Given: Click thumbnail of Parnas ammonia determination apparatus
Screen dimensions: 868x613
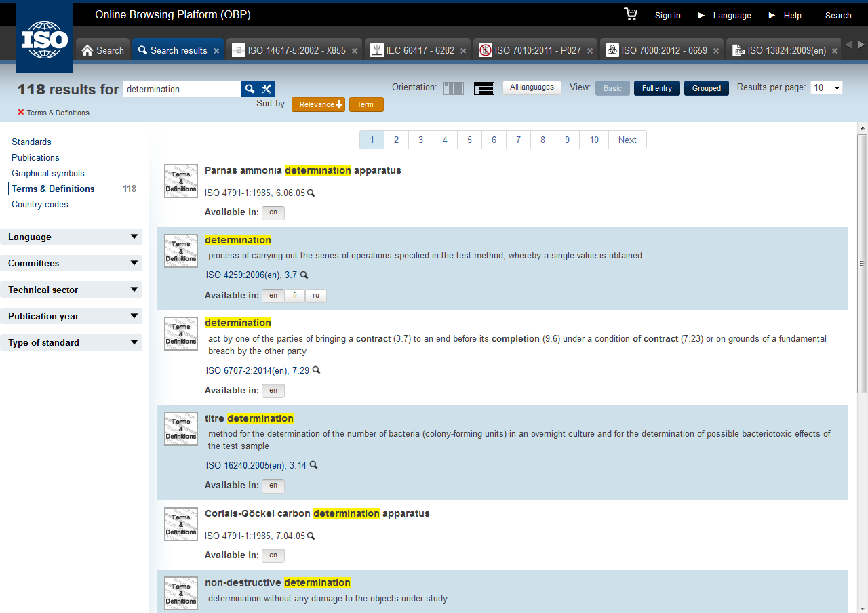Looking at the screenshot, I should coord(181,181).
